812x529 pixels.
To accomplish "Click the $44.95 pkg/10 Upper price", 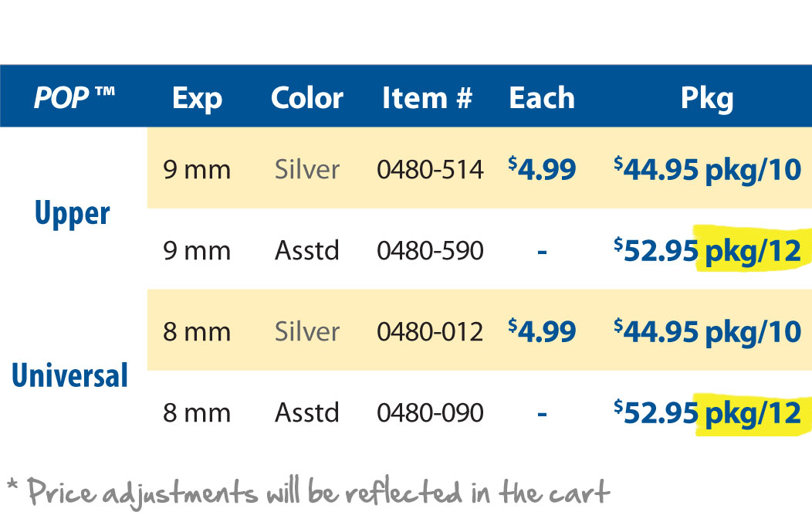I will 707,169.
